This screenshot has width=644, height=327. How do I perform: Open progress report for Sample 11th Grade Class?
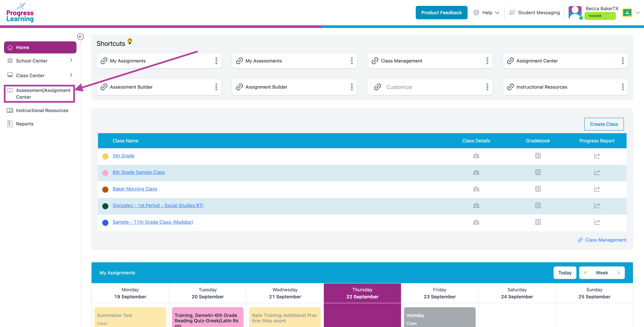pyautogui.click(x=597, y=222)
